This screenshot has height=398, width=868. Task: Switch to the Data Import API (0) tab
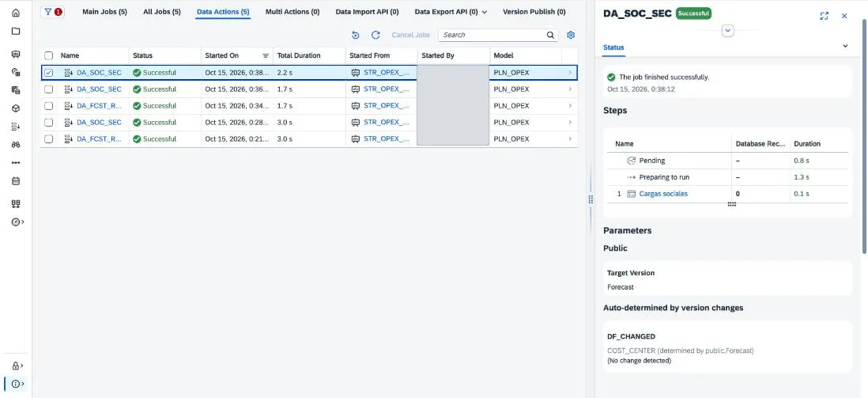click(367, 12)
